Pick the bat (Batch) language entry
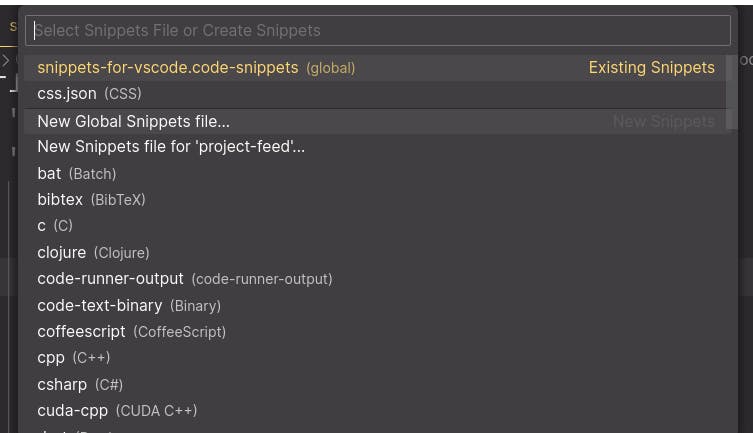 [76, 173]
